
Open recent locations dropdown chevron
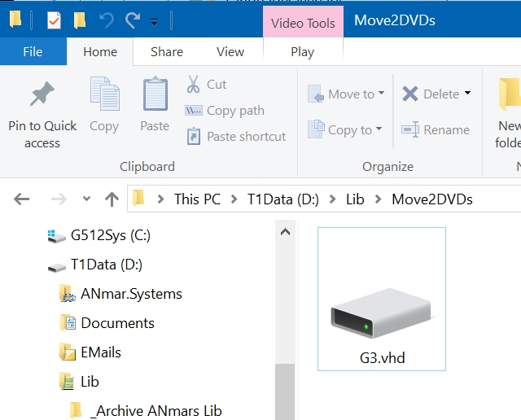click(x=87, y=199)
